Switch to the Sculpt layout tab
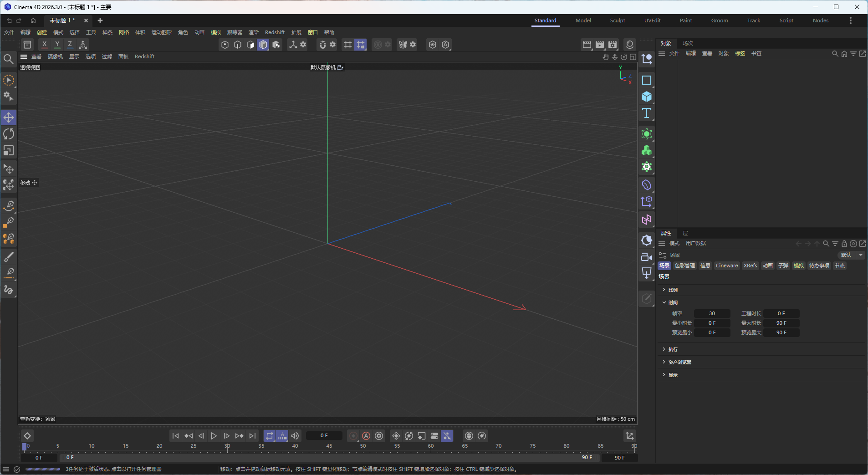Viewport: 868px width, 475px height. (x=618, y=20)
